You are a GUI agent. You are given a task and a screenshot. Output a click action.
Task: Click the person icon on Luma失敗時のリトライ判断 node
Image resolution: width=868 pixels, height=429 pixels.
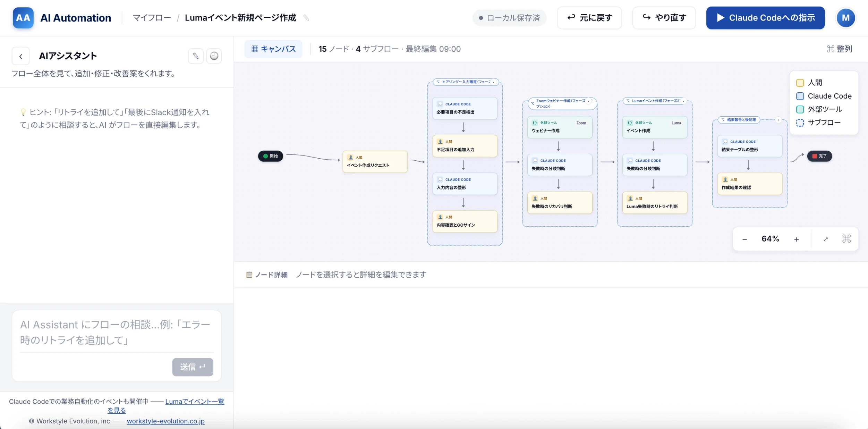[x=630, y=199]
